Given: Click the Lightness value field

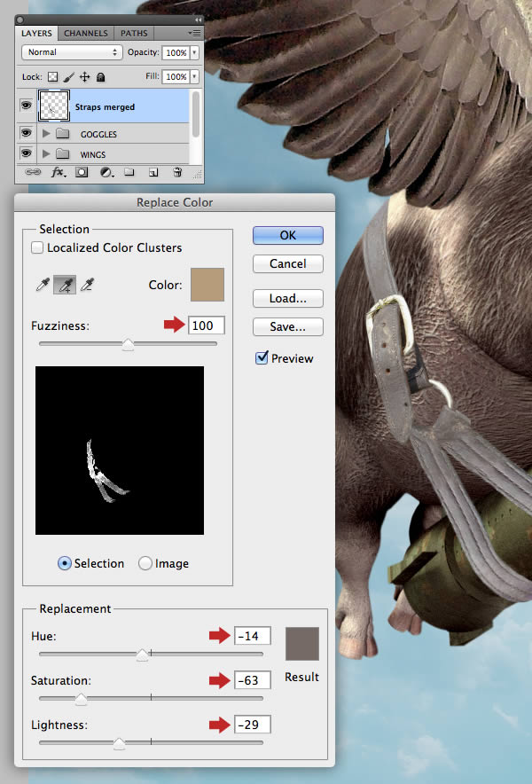Looking at the screenshot, I should (253, 725).
